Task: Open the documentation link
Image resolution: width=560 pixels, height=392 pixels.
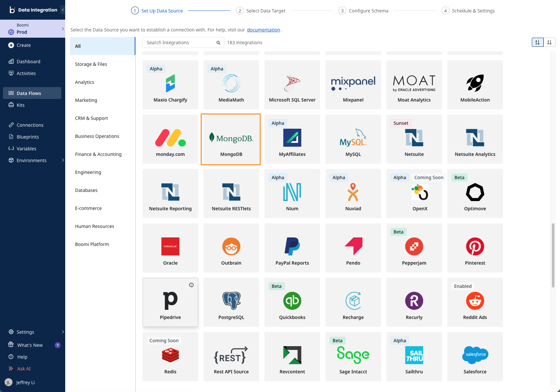Action: (x=263, y=30)
